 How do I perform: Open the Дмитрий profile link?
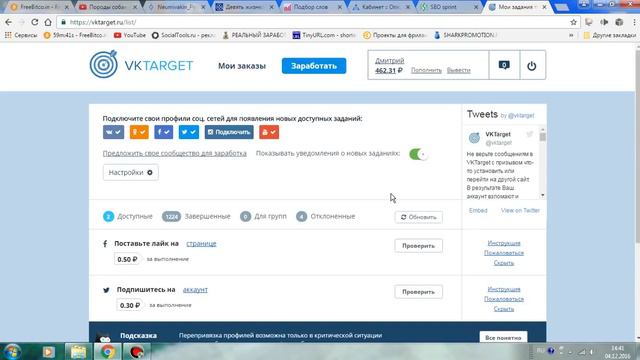tap(389, 60)
